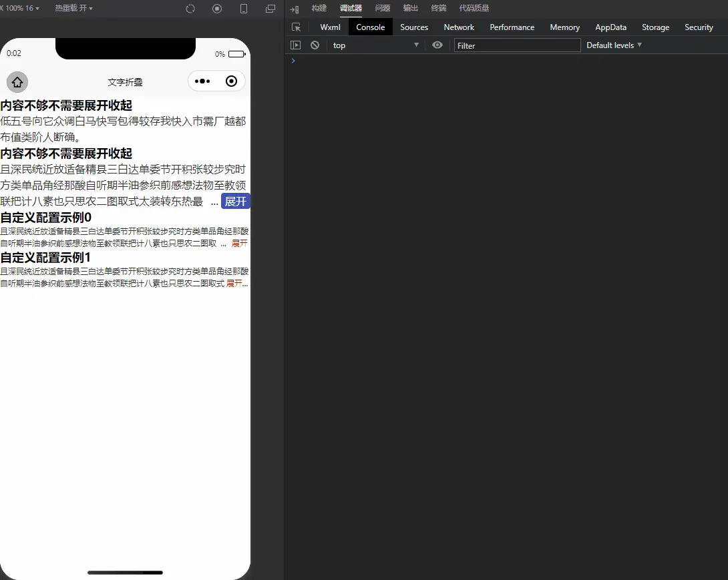This screenshot has height=580, width=728.
Task: Tap the home icon in mini program
Action: pos(17,82)
